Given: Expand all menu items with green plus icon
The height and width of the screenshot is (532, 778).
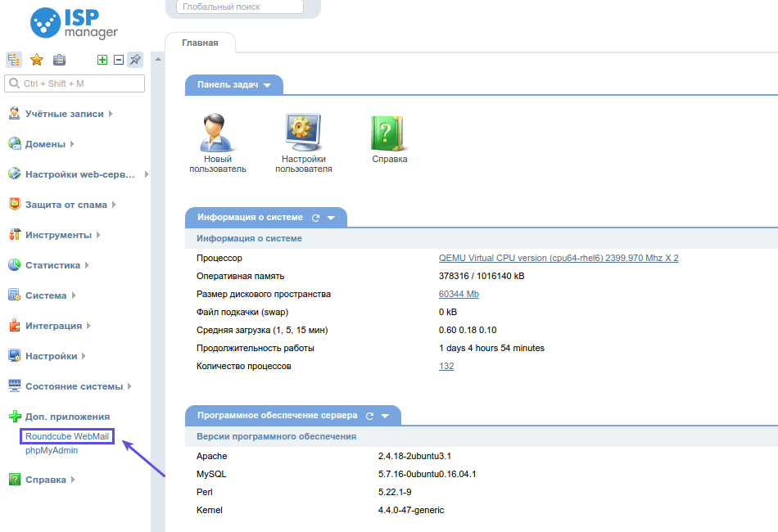Looking at the screenshot, I should (102, 60).
